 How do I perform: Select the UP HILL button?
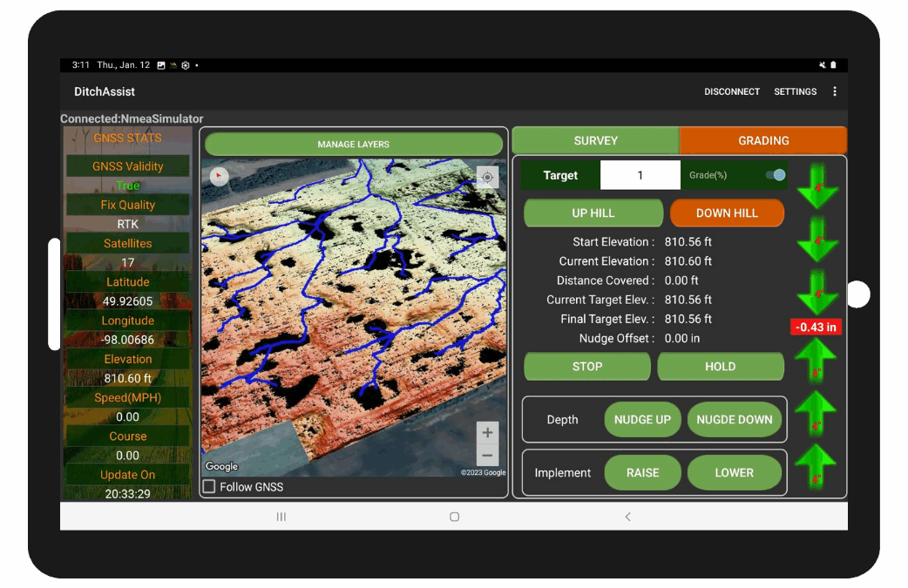[593, 213]
